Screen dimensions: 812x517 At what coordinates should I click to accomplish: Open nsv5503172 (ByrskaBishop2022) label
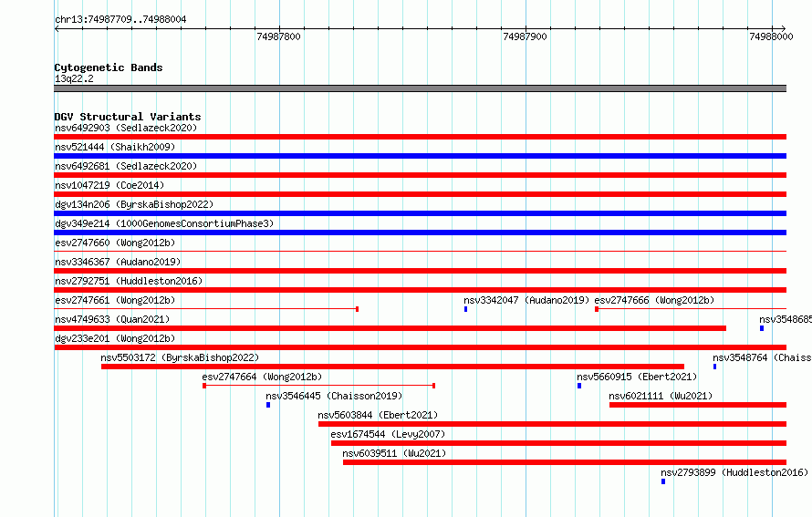[x=180, y=357]
